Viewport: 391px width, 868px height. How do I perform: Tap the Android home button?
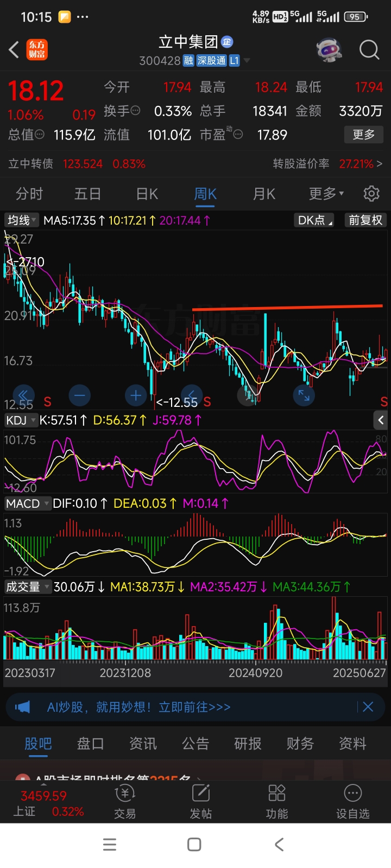(194, 845)
